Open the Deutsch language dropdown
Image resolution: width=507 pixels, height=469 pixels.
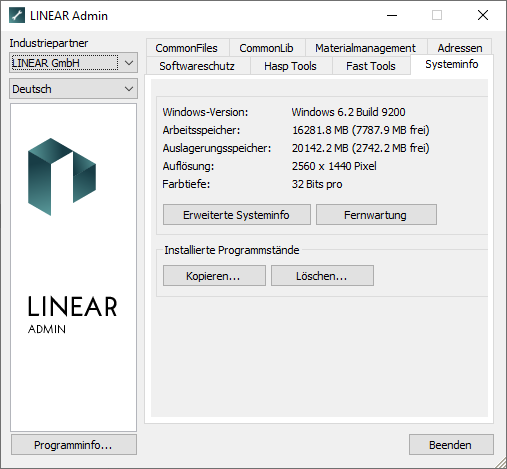pyautogui.click(x=73, y=89)
